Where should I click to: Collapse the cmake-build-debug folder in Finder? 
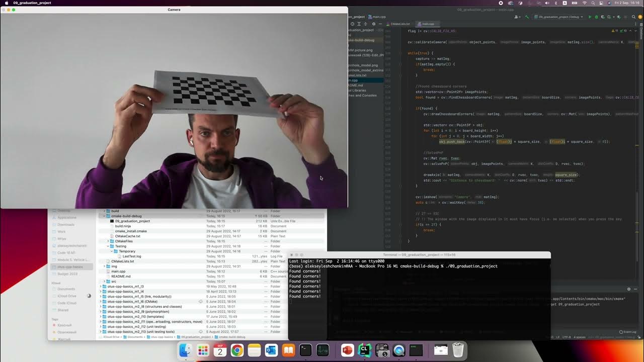pyautogui.click(x=104, y=216)
